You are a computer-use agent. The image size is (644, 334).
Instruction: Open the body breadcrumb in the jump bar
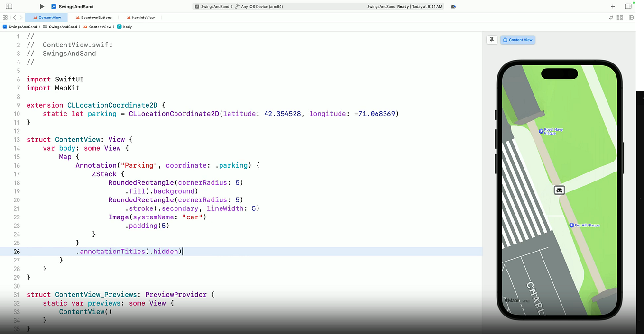coord(125,27)
